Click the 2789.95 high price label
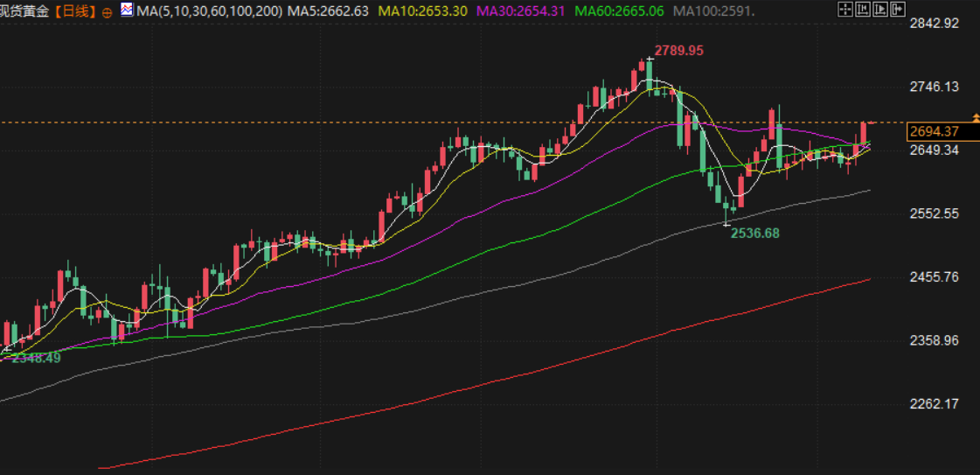 (x=678, y=52)
